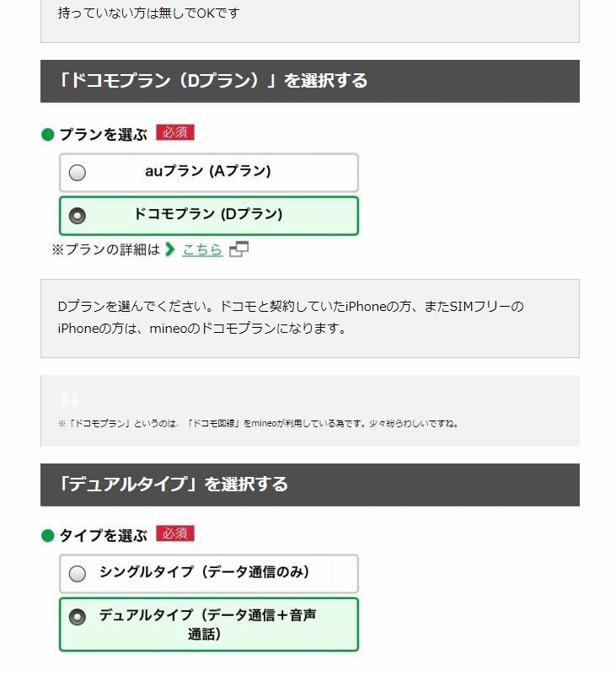The width and height of the screenshot is (616, 675).
Task: Choose the デュアルタイプ (データ通信＋音声通話) radio button
Action: (78, 617)
